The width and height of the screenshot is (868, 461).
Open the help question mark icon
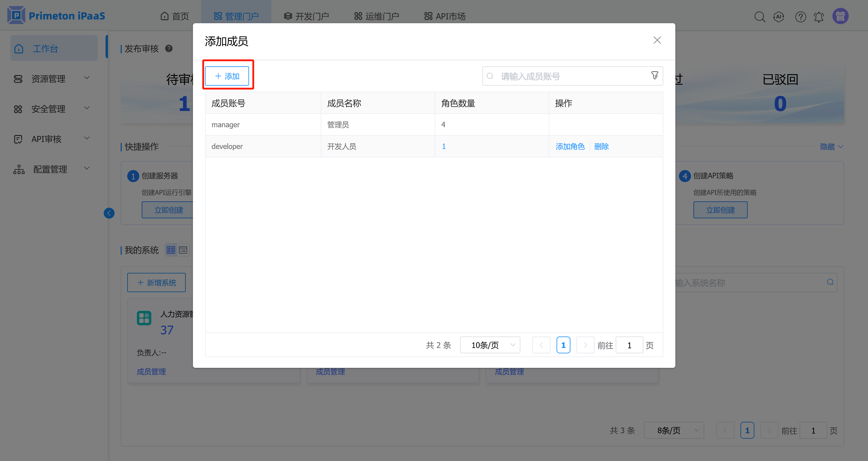(800, 16)
